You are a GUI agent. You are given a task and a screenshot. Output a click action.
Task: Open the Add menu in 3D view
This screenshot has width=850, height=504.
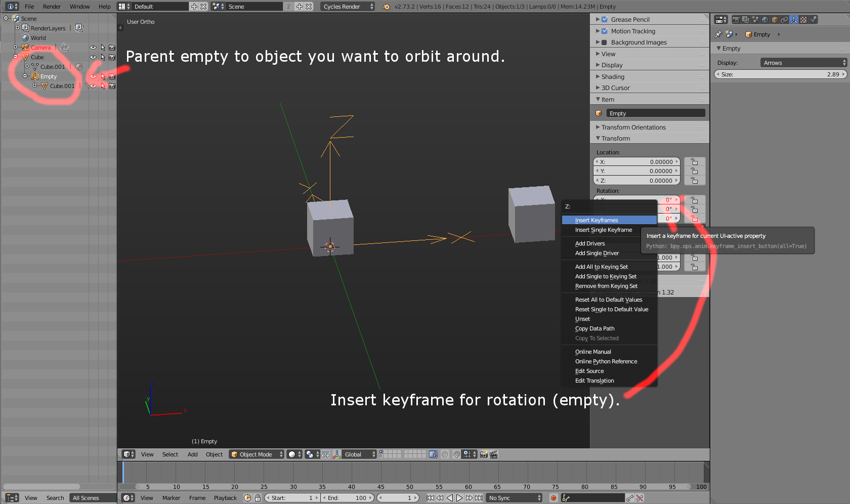pyautogui.click(x=193, y=454)
